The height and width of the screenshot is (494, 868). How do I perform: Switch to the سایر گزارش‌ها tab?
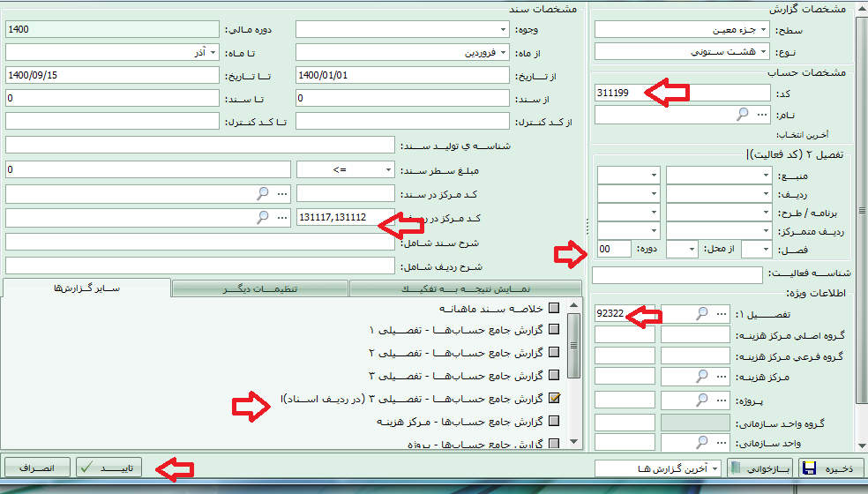[87, 288]
